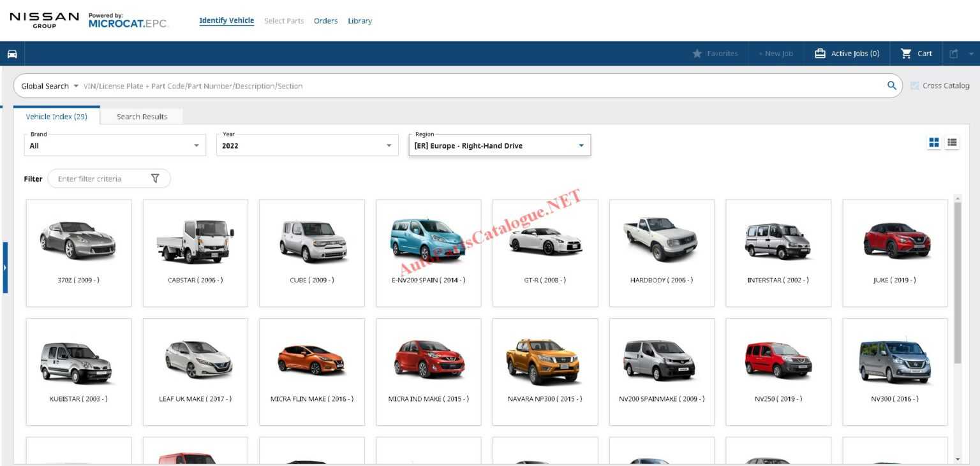Open Active Jobs briefcase icon

[820, 54]
